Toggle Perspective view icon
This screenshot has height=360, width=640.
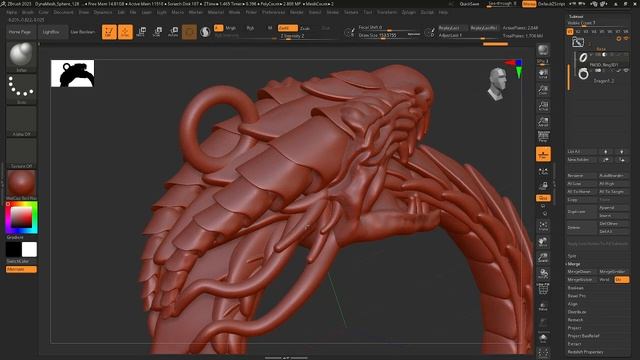pyautogui.click(x=543, y=137)
